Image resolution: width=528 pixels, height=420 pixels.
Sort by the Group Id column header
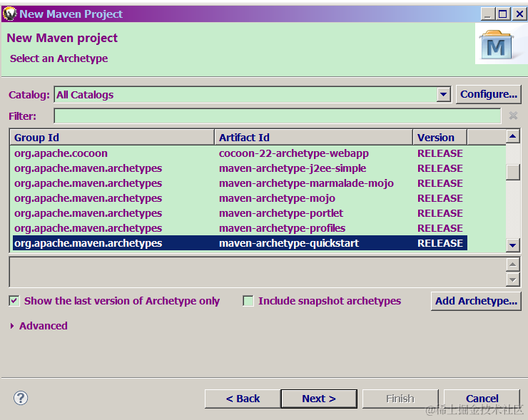112,138
